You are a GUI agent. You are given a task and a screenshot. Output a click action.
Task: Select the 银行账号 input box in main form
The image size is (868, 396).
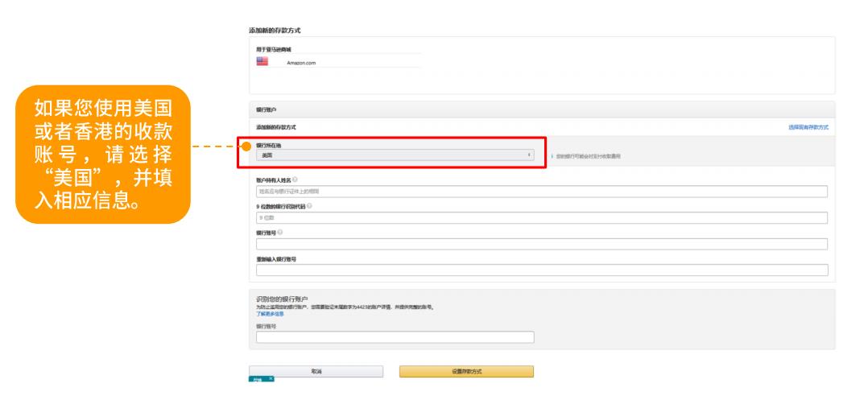coord(541,244)
